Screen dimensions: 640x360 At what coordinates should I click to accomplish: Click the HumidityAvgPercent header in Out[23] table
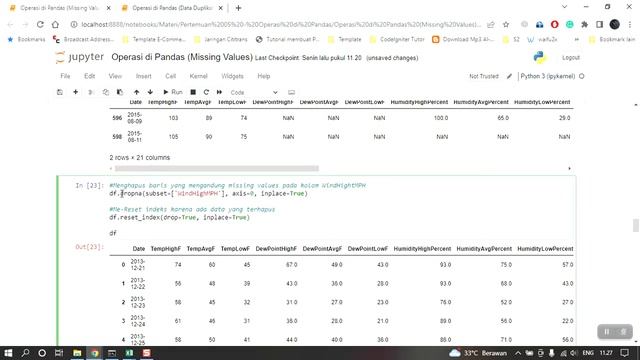coord(484,249)
